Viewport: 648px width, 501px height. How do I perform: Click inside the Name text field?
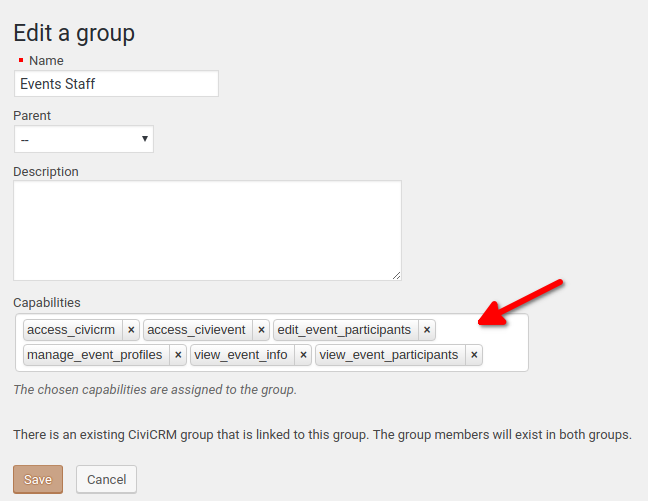pos(116,84)
